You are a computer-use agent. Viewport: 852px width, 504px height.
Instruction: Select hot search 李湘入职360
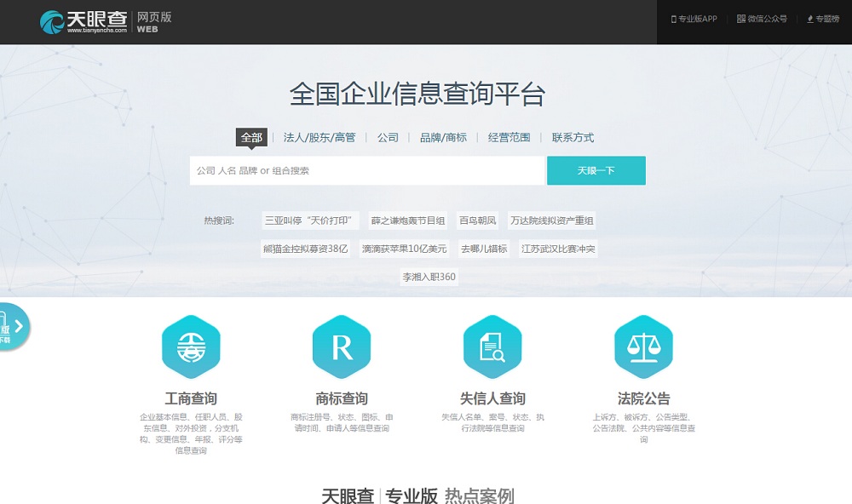click(429, 277)
